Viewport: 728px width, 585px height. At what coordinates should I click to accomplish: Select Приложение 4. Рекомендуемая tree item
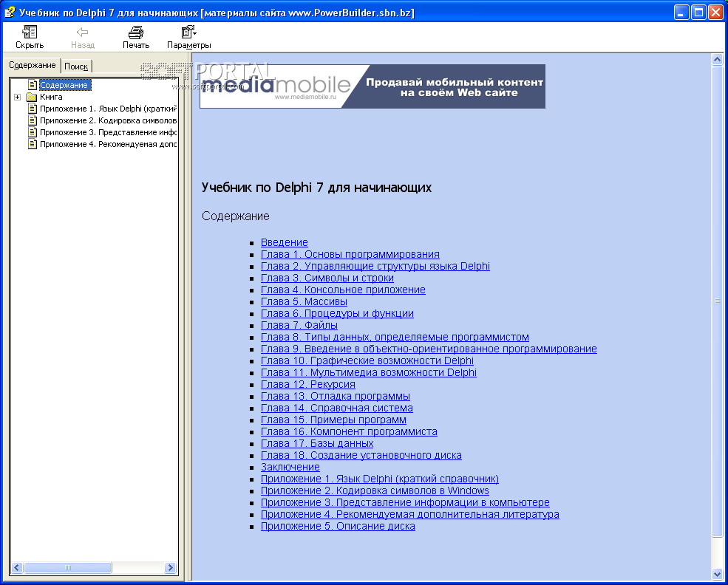point(108,144)
